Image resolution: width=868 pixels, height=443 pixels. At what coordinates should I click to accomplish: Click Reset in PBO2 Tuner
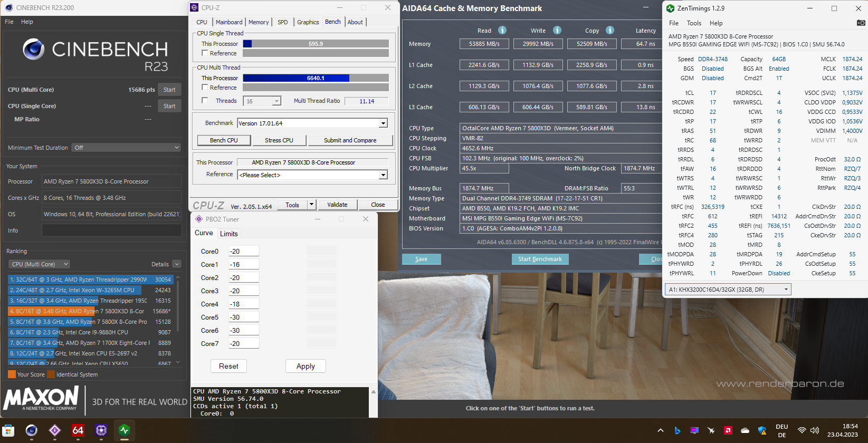[228, 366]
